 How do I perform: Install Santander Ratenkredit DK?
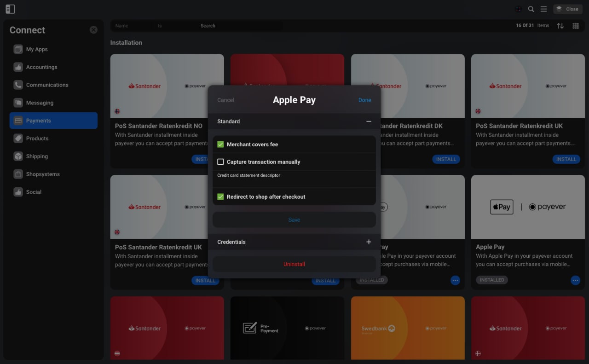click(446, 159)
